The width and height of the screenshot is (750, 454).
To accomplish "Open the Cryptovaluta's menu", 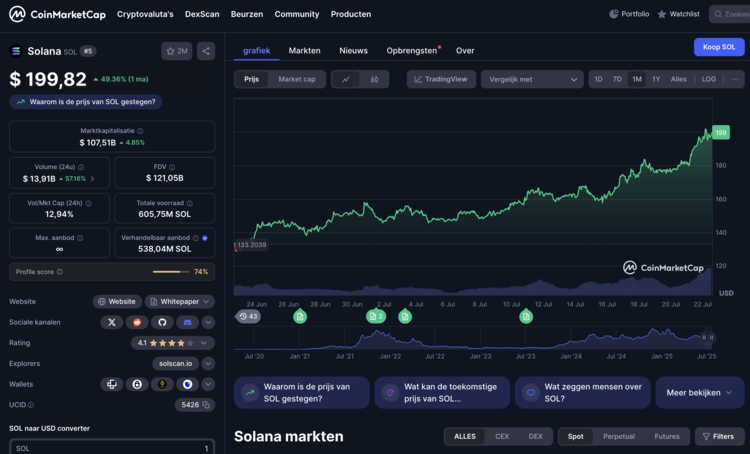I will click(145, 14).
